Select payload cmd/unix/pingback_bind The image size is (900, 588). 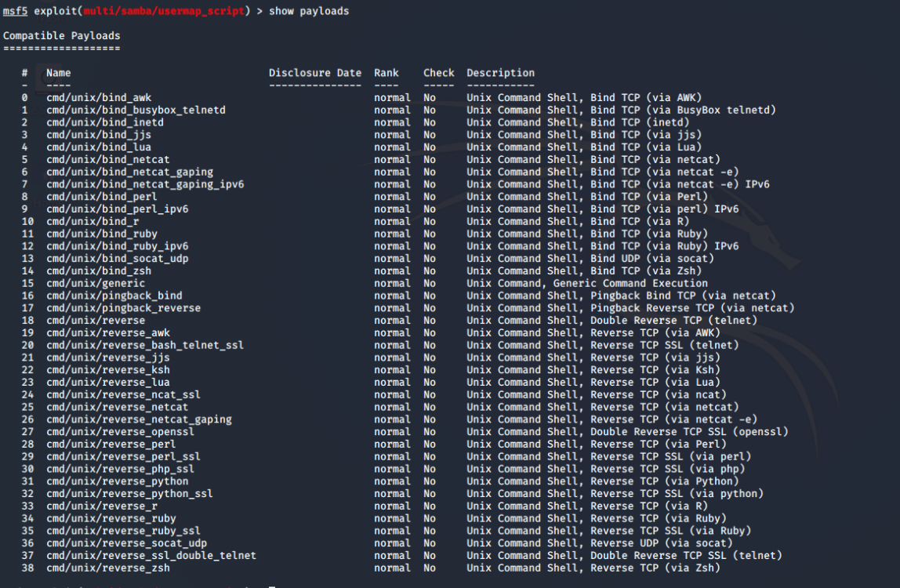click(114, 296)
